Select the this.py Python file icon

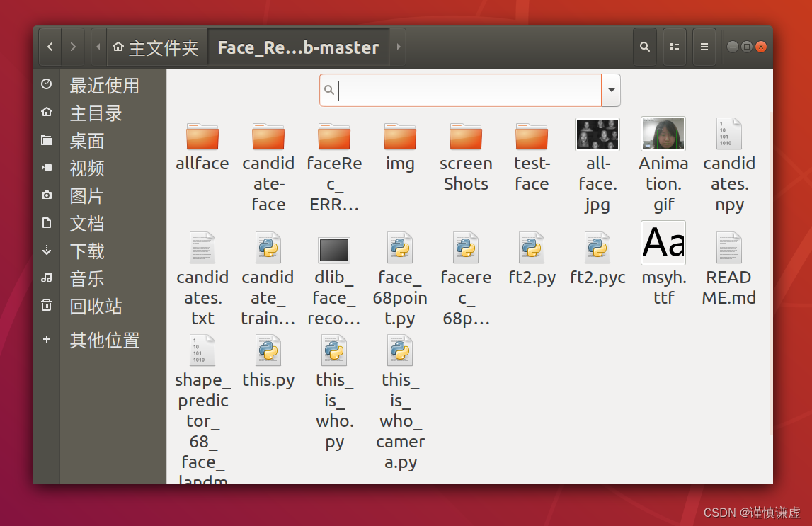click(x=268, y=350)
